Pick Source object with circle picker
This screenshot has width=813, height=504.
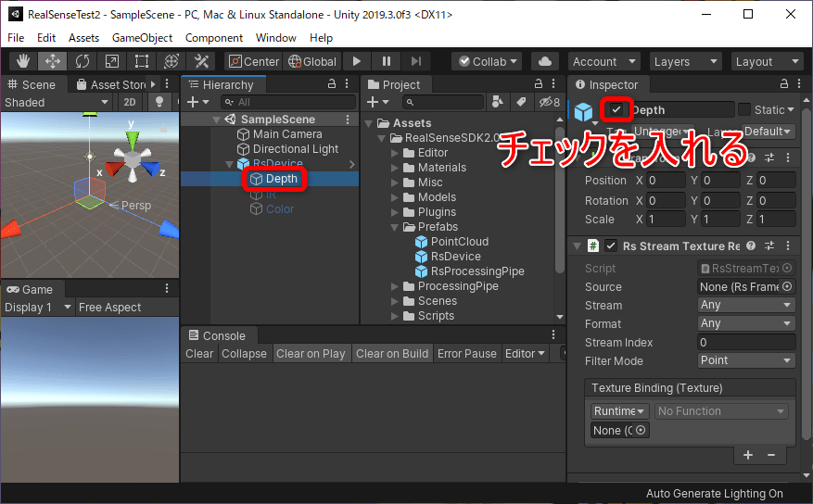click(x=787, y=286)
